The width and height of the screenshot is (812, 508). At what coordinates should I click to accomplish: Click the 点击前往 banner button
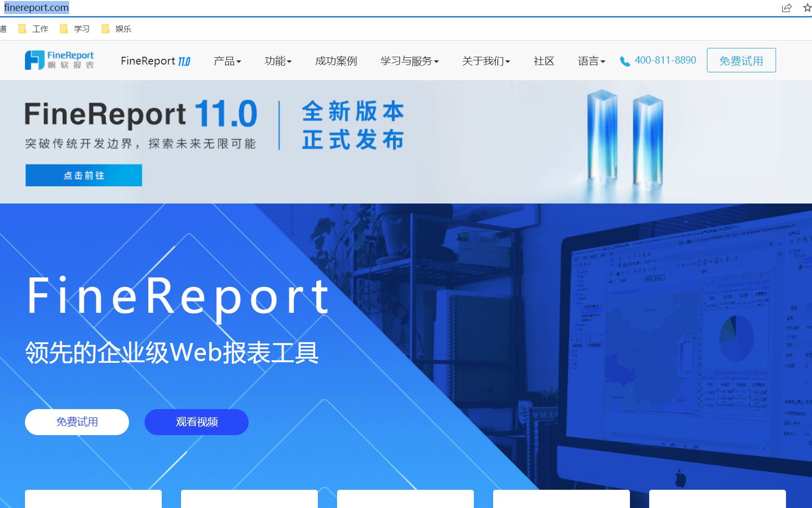(x=83, y=175)
